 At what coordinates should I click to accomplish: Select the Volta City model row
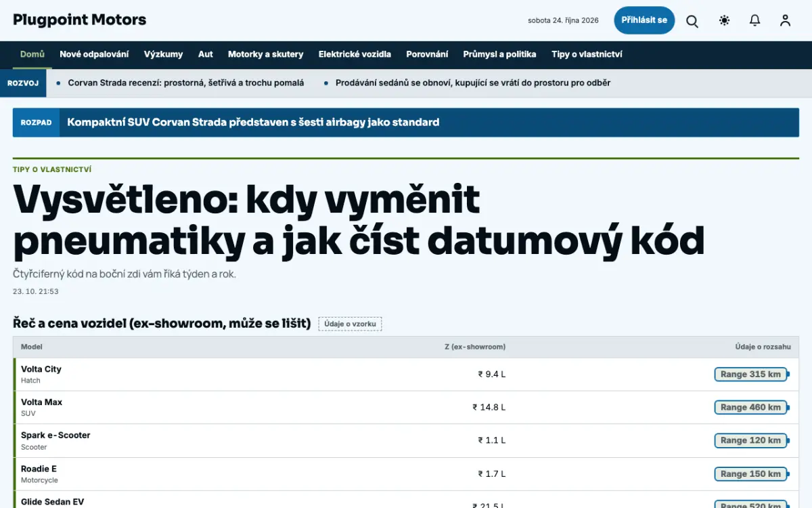pos(406,375)
